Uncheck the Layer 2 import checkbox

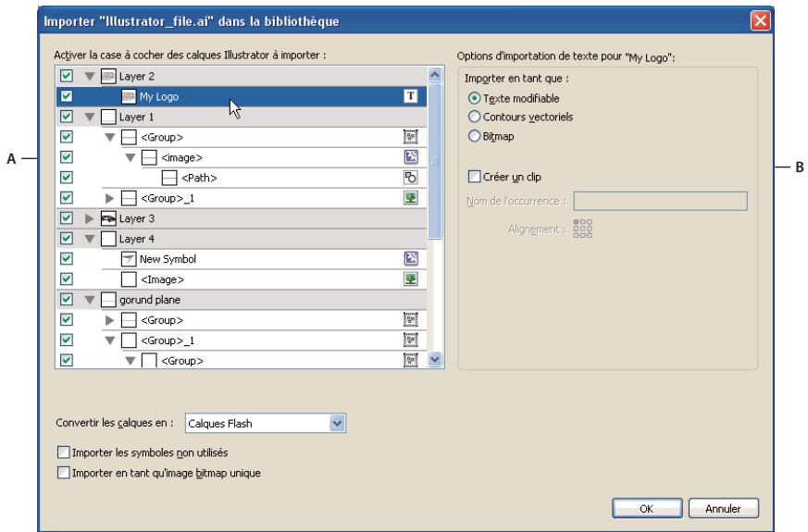[x=66, y=76]
